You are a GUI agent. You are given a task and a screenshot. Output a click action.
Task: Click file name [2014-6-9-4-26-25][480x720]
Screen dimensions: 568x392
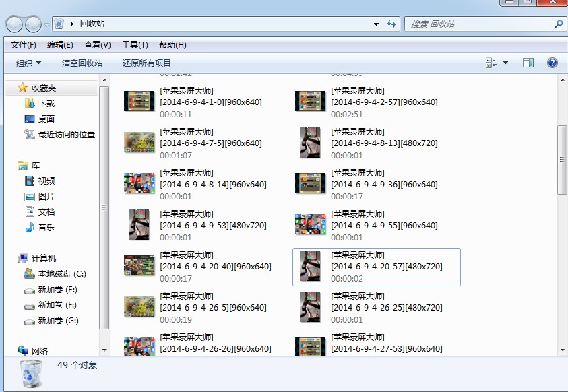387,308
